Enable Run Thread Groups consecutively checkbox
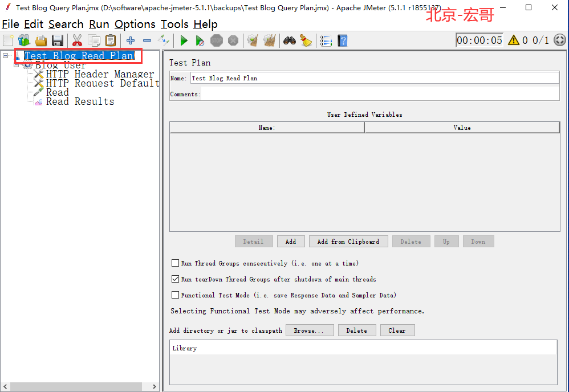Viewport: 569px width, 392px height. click(175, 263)
